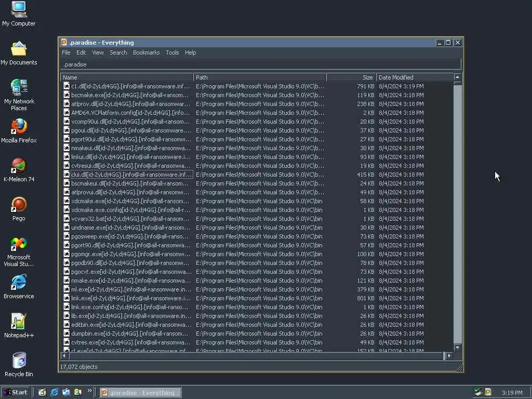The height and width of the screenshot is (399, 532).
Task: Click the horizontal scrollbar right arrow
Action: (449, 355)
